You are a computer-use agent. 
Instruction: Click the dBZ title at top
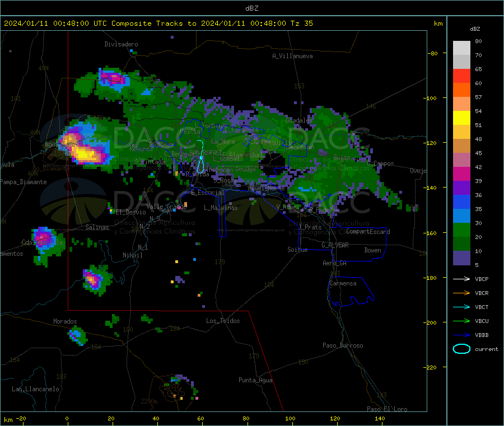[x=251, y=8]
